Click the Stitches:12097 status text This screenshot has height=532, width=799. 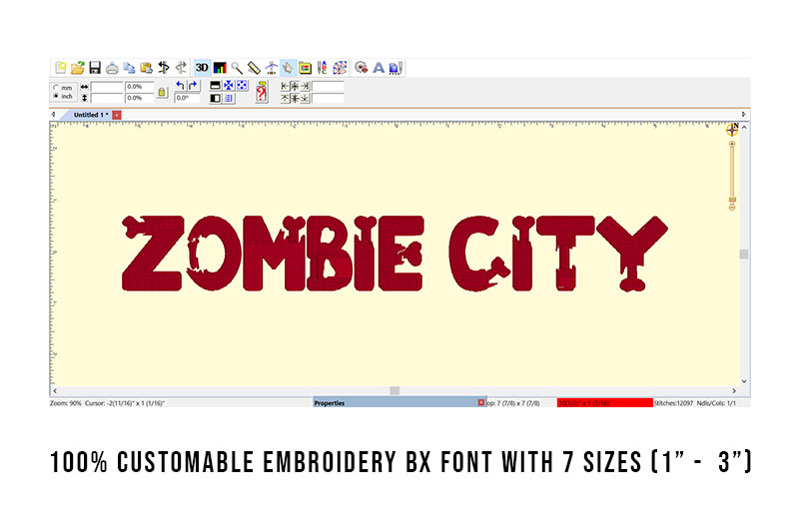[673, 403]
